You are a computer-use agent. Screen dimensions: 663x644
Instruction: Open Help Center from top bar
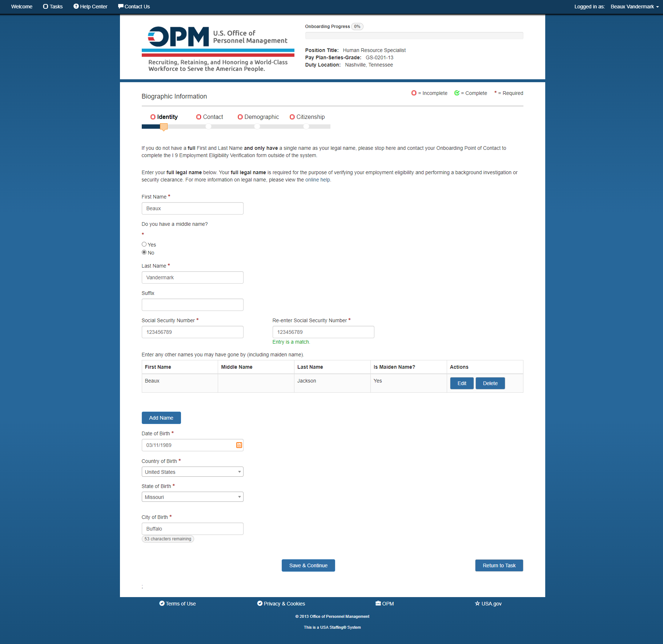click(90, 7)
